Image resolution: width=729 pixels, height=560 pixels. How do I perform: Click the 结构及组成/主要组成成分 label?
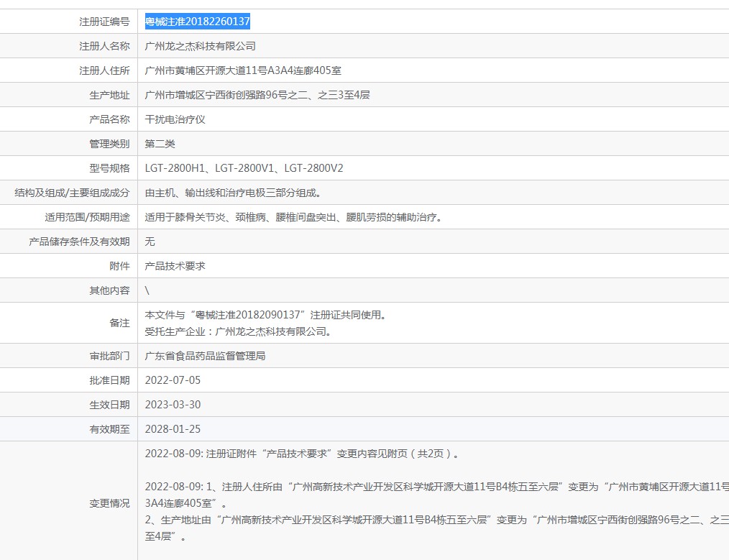(72, 193)
